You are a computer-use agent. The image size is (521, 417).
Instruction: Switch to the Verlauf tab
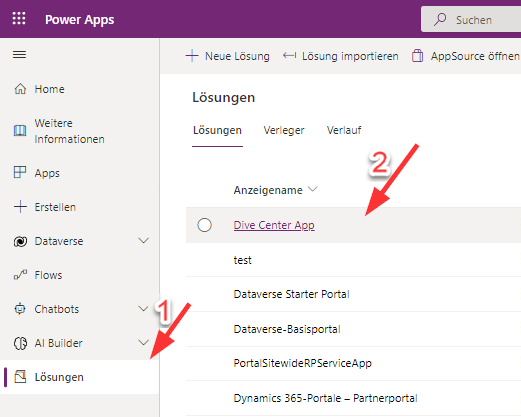[x=344, y=130]
